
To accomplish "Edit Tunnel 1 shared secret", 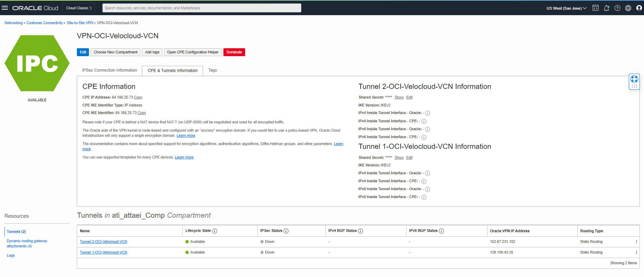I will click(409, 158).
